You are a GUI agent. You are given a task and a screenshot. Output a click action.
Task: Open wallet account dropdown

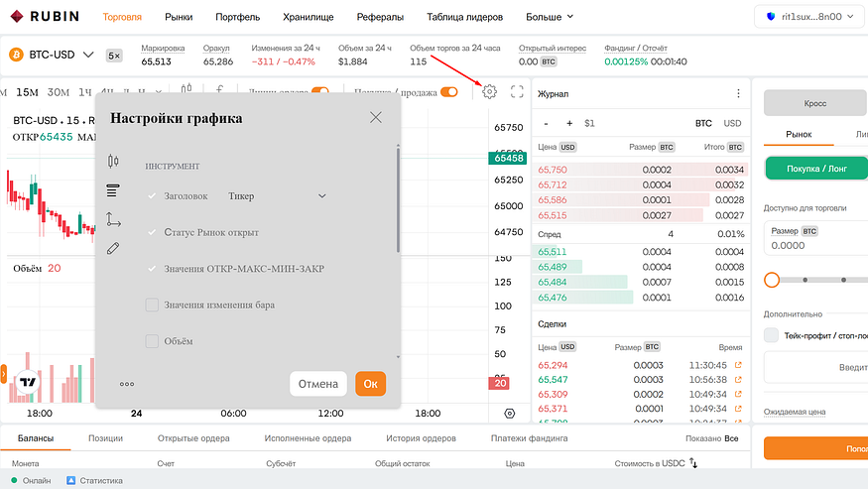810,17
